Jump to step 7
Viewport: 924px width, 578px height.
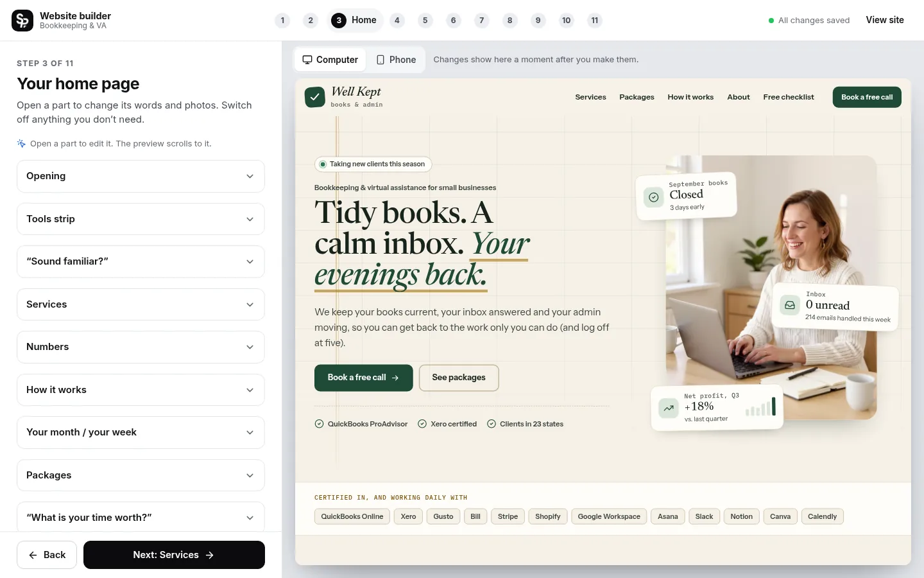click(x=482, y=21)
